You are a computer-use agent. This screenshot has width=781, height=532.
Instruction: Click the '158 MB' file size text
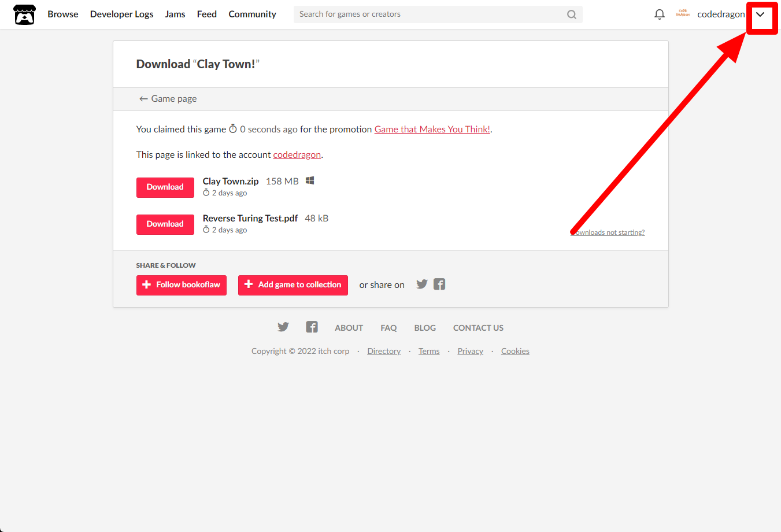point(282,182)
